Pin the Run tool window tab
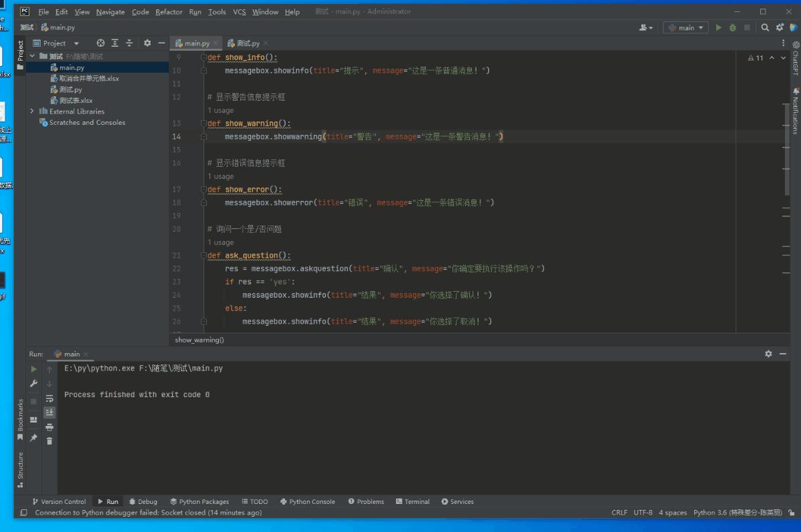The image size is (801, 532). click(x=33, y=439)
